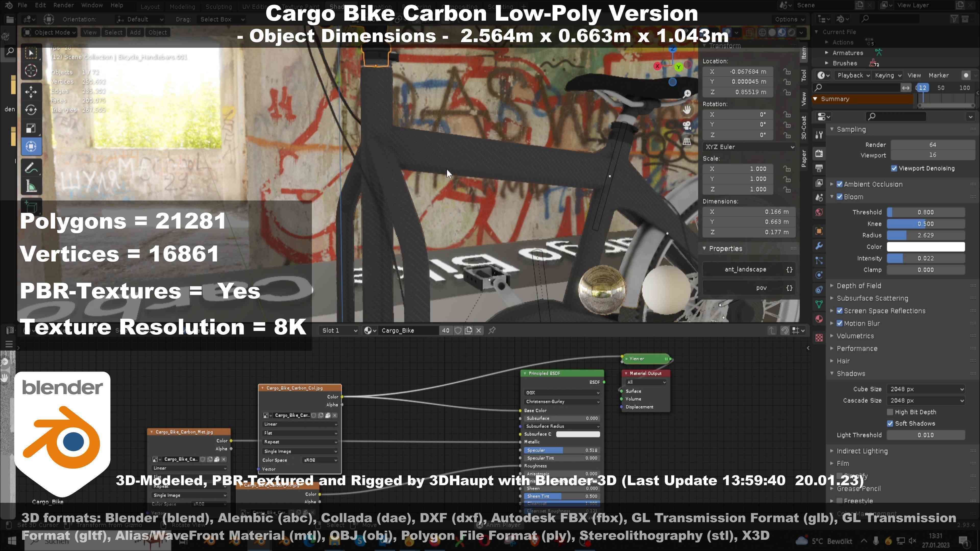Viewport: 980px width, 551px height.
Task: Open Scene properties icon
Action: click(x=819, y=197)
